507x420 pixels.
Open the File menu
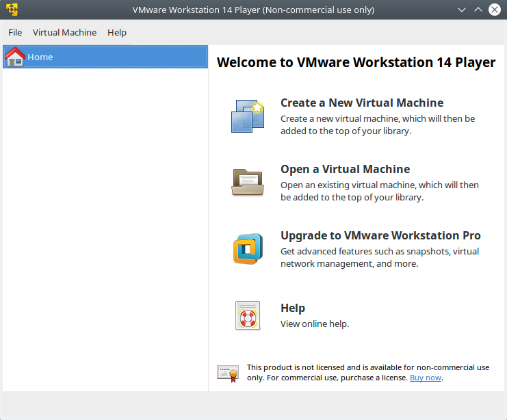pyautogui.click(x=15, y=33)
